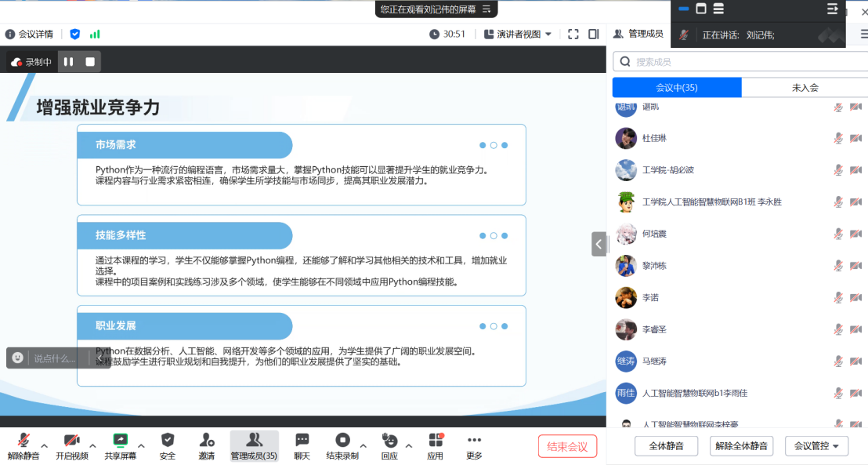Switch to the 未入会 tab
868x465 pixels.
[x=805, y=88]
